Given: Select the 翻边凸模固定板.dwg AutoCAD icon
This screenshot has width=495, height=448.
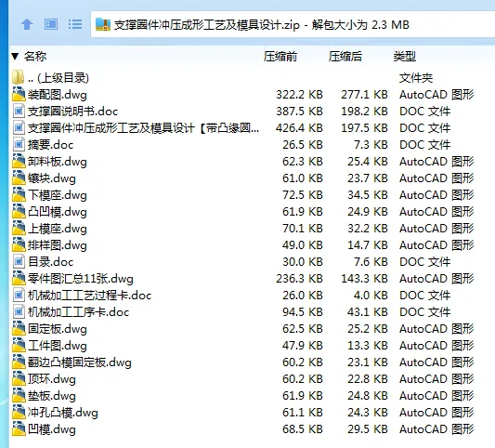Looking at the screenshot, I should [x=19, y=362].
